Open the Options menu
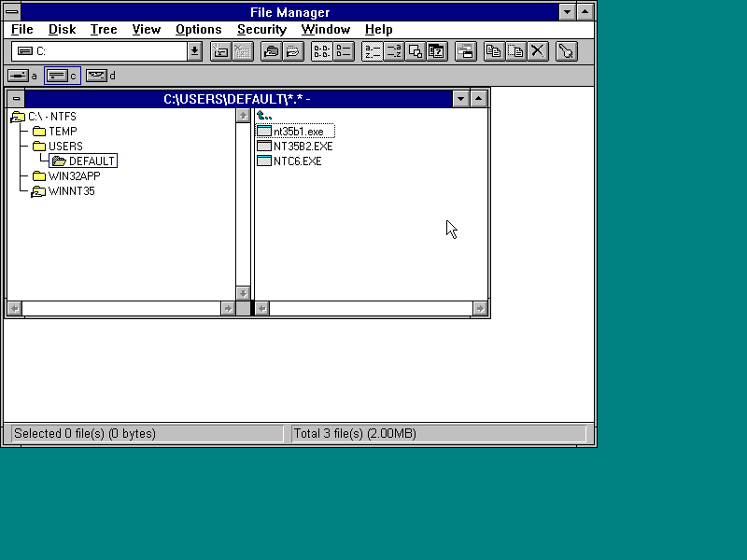The image size is (747, 560). [x=198, y=30]
